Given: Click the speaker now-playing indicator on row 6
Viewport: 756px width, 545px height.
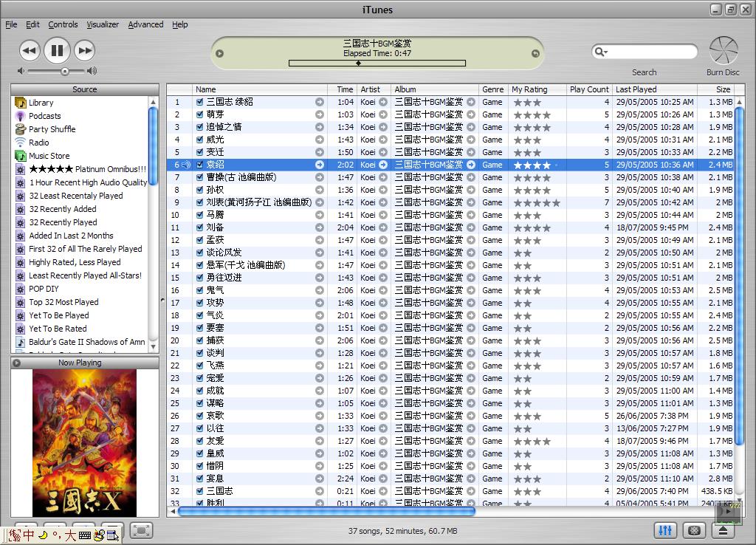Looking at the screenshot, I should pos(185,165).
